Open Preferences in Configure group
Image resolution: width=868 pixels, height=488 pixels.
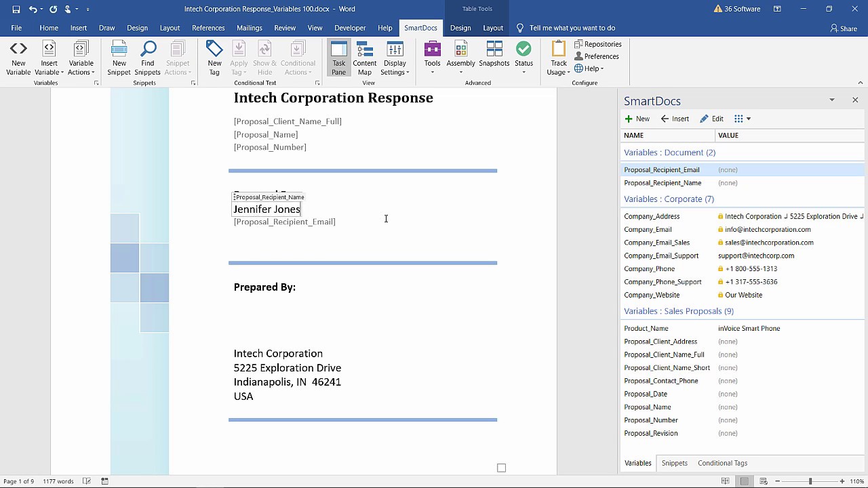click(596, 56)
